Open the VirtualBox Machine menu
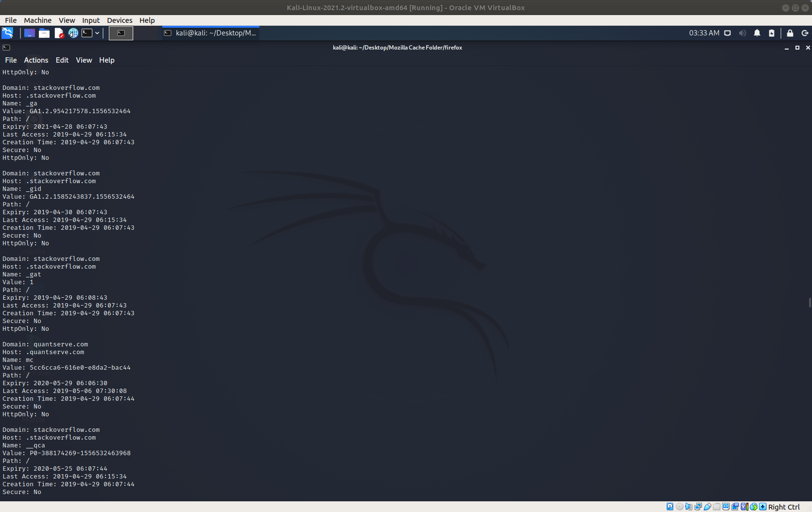The height and width of the screenshot is (512, 812). [37, 20]
